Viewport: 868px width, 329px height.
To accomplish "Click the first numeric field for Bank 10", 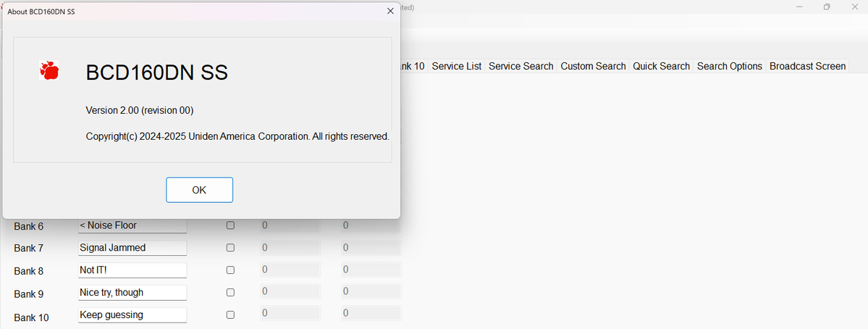I will click(290, 314).
